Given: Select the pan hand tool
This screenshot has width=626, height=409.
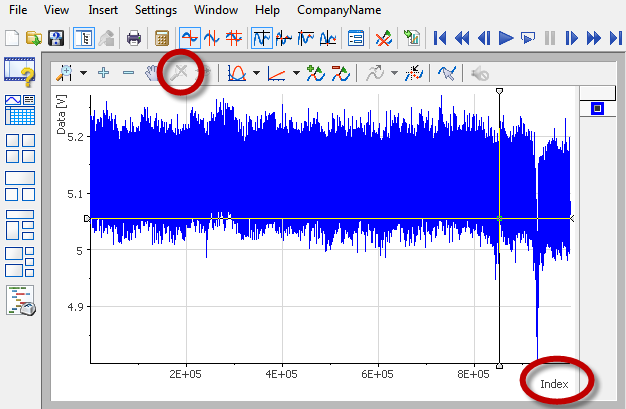Looking at the screenshot, I should 154,73.
